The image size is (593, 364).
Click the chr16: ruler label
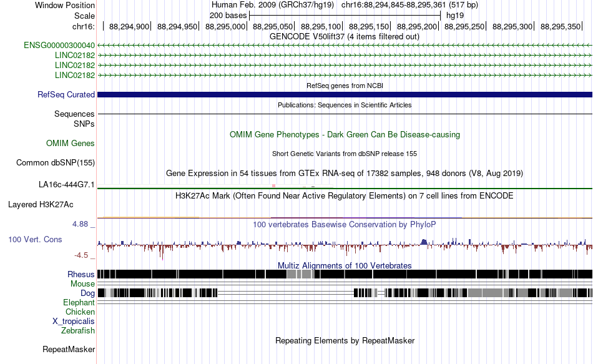pyautogui.click(x=83, y=26)
